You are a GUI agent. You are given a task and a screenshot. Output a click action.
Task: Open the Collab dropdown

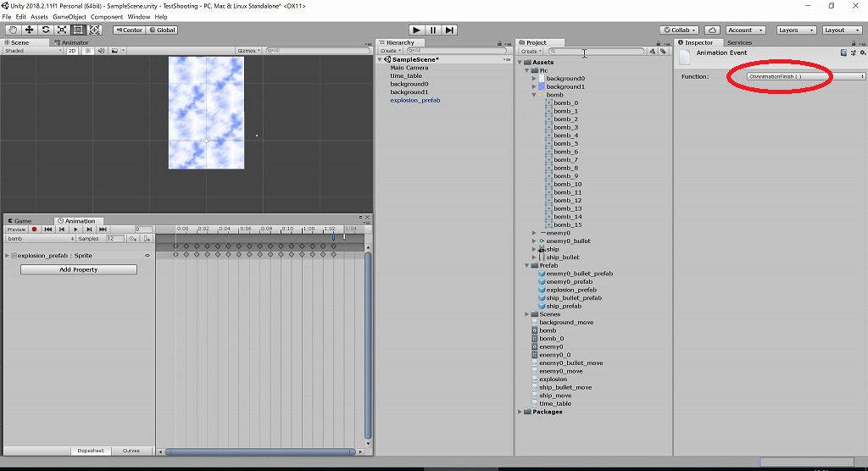pyautogui.click(x=680, y=30)
